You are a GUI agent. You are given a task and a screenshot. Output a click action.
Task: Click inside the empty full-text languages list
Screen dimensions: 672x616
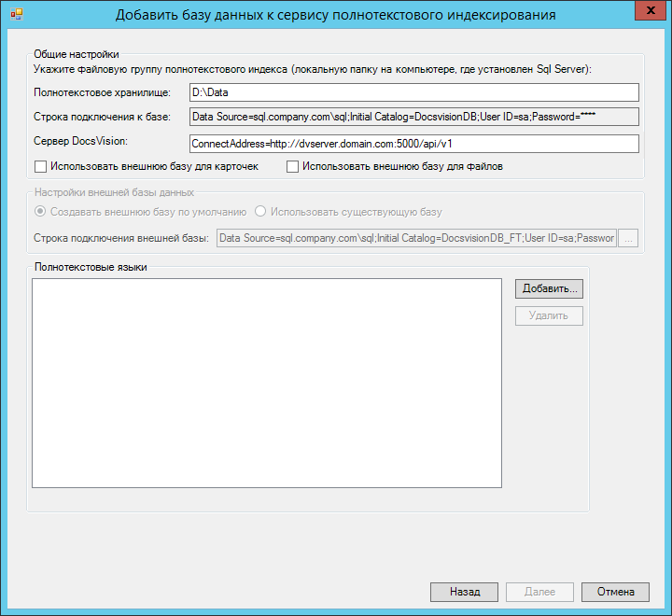click(x=267, y=383)
